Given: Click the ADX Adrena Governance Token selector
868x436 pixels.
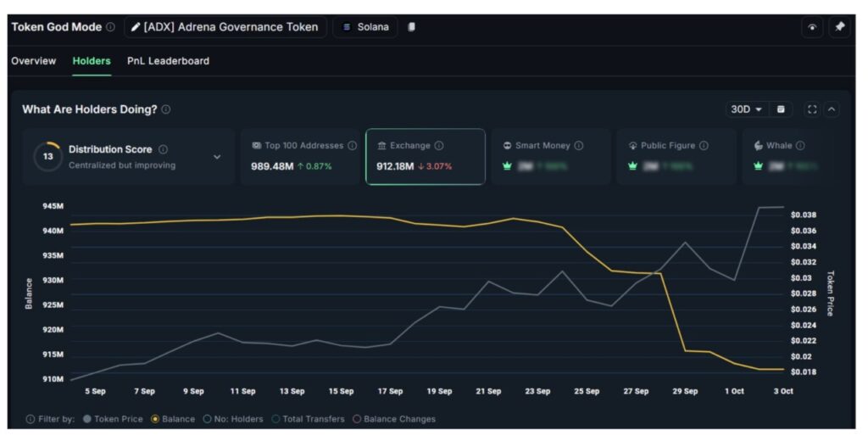Looking at the screenshot, I should (225, 27).
